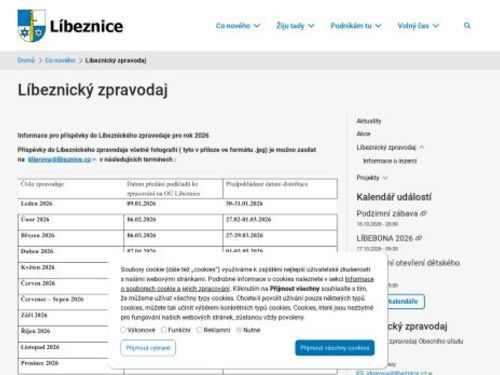This screenshot has height=375, width=500.
Task: Open Informace o inzerci in the sidebar
Action: pyautogui.click(x=390, y=161)
